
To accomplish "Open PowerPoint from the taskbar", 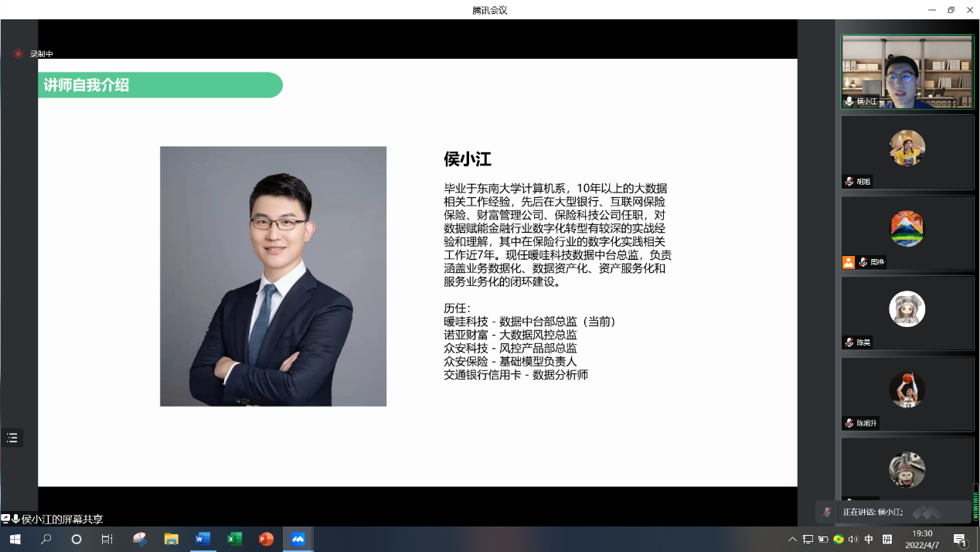I will point(267,539).
